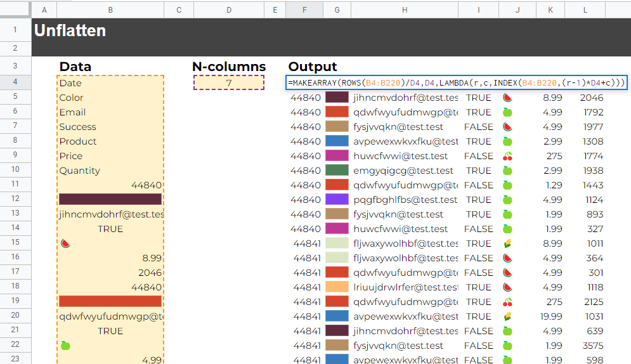The height and width of the screenshot is (364, 631).
Task: Select column H header
Action: [x=405, y=10]
